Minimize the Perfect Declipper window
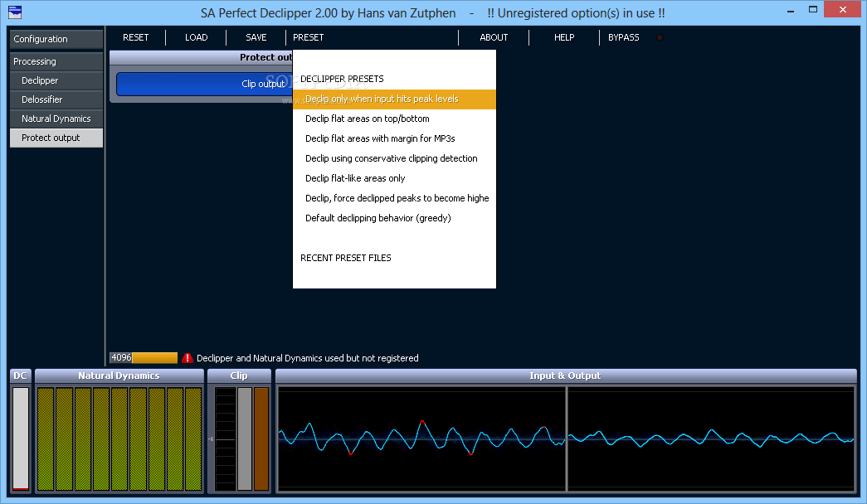The image size is (867, 504). click(791, 10)
